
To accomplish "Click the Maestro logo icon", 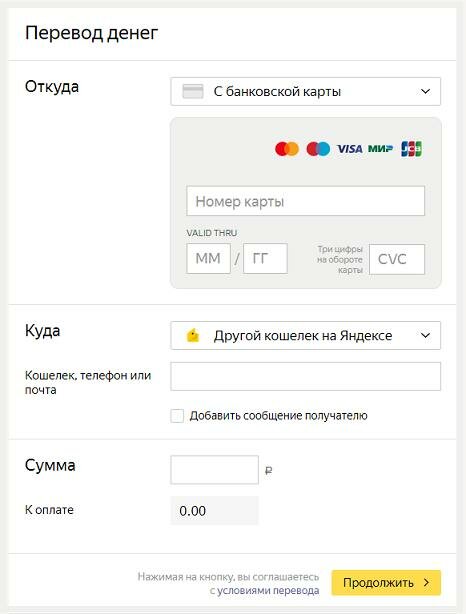I will tap(318, 149).
